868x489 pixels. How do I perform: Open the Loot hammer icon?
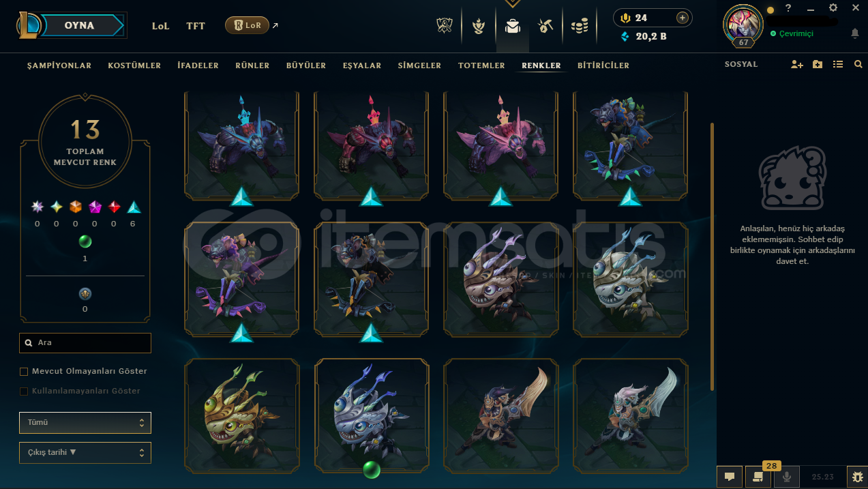point(545,26)
